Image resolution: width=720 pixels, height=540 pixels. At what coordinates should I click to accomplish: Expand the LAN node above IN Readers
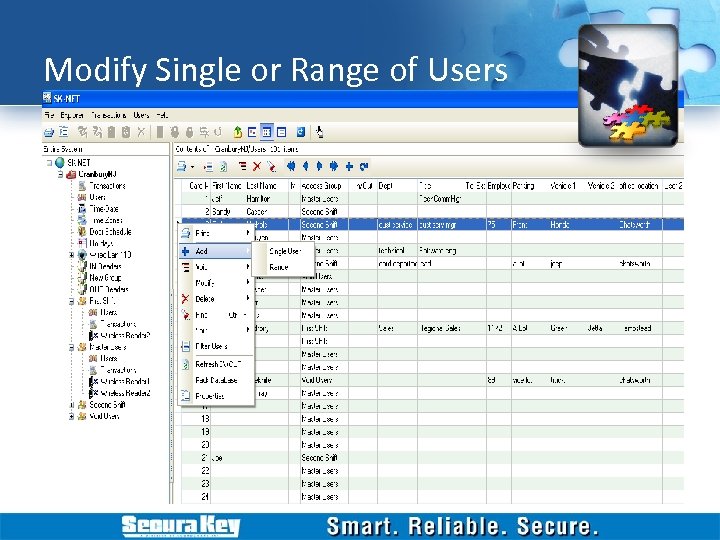[72, 255]
